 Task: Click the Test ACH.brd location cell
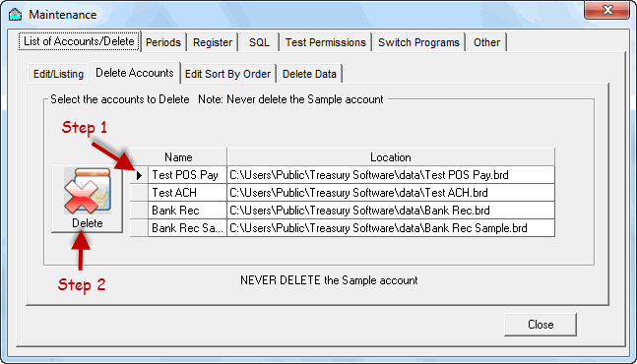click(391, 193)
